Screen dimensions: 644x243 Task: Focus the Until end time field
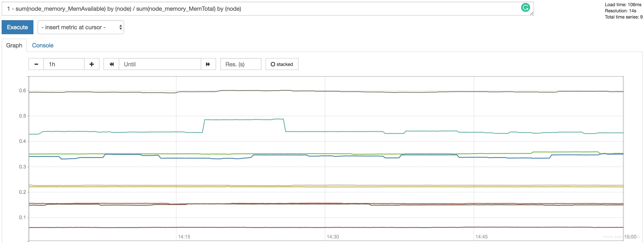(x=160, y=64)
